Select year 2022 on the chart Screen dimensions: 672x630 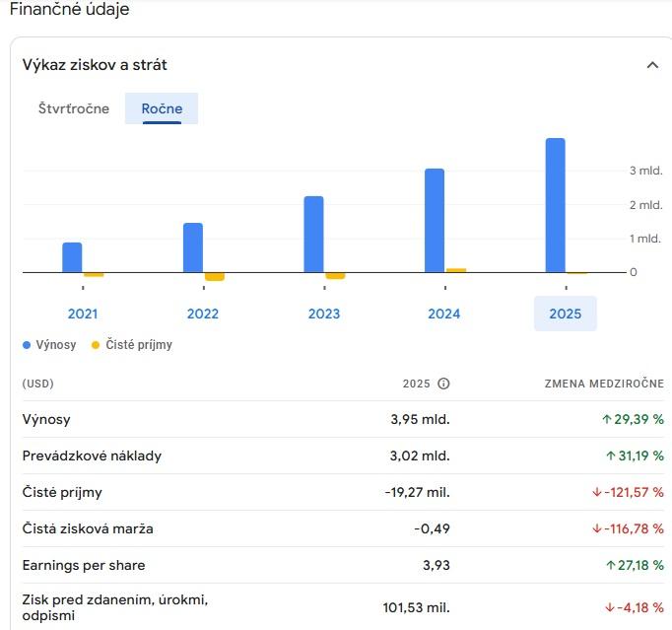click(203, 314)
